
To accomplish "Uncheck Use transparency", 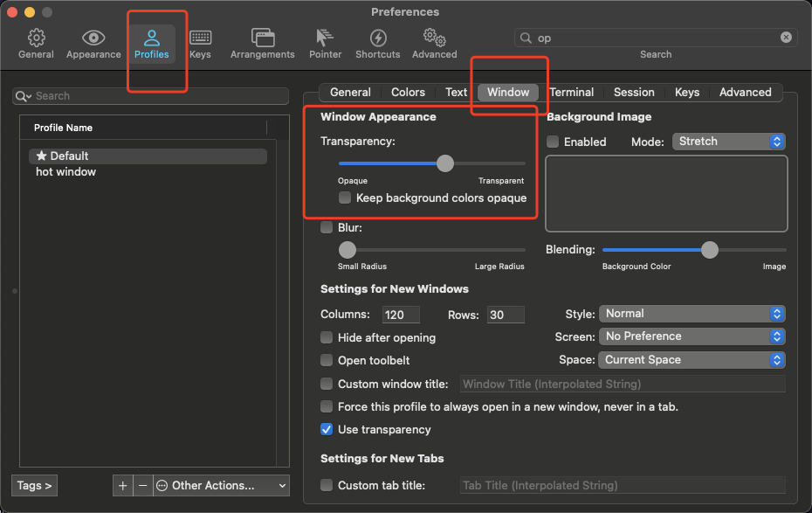I will 327,430.
